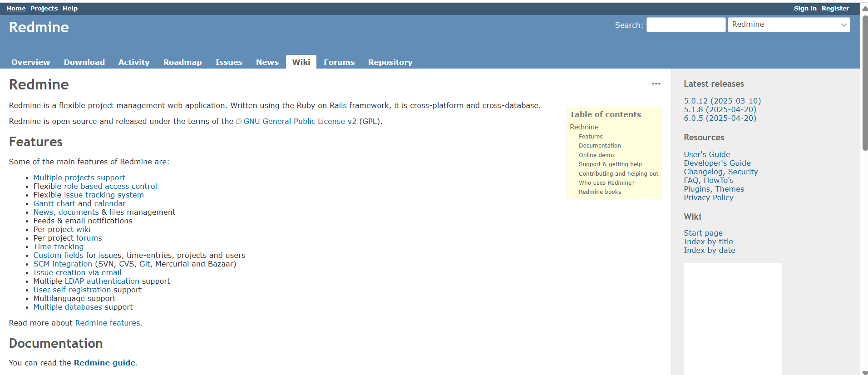Click Redmine entry in table of contents
Viewport: 868px width, 375px height.
point(584,127)
